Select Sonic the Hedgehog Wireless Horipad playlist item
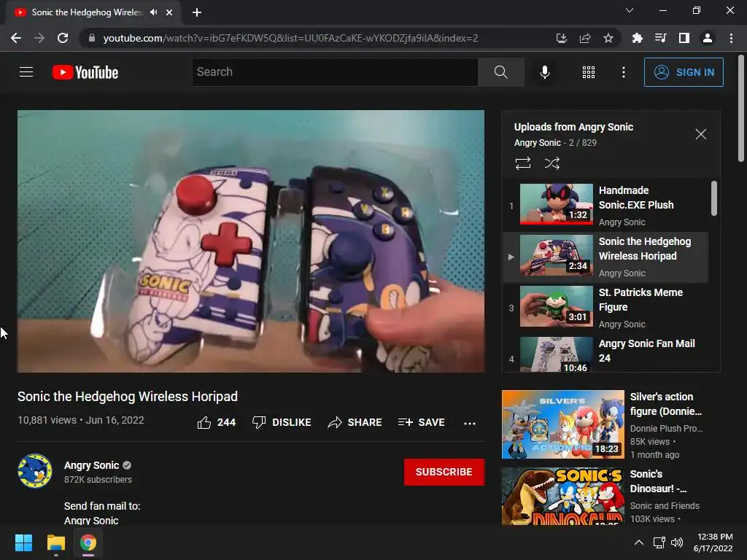Image resolution: width=747 pixels, height=560 pixels. [x=605, y=257]
